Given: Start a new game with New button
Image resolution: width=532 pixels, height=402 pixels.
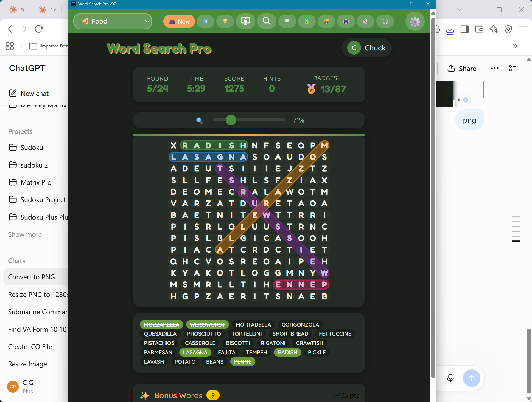Looking at the screenshot, I should click(179, 21).
